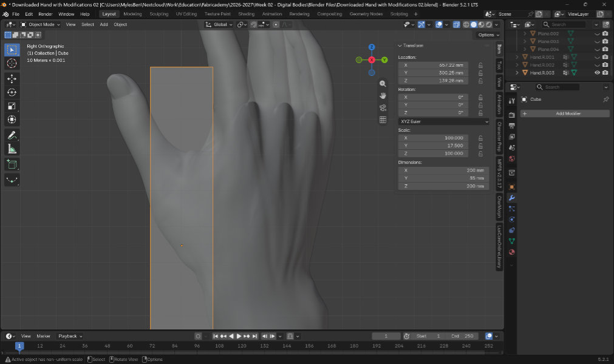Open the viewport Add menu
This screenshot has width=614, height=364.
(x=104, y=24)
